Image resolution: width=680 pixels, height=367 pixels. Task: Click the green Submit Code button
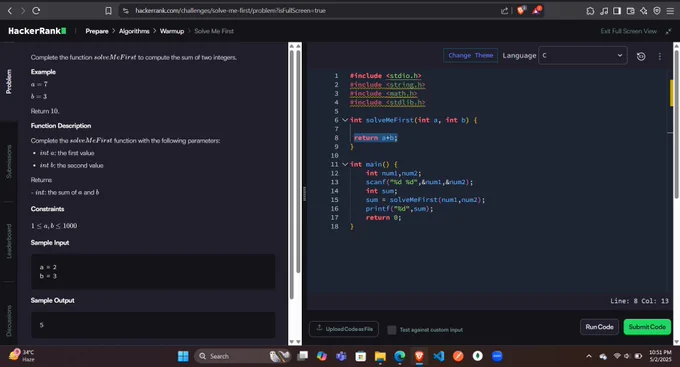pos(647,327)
